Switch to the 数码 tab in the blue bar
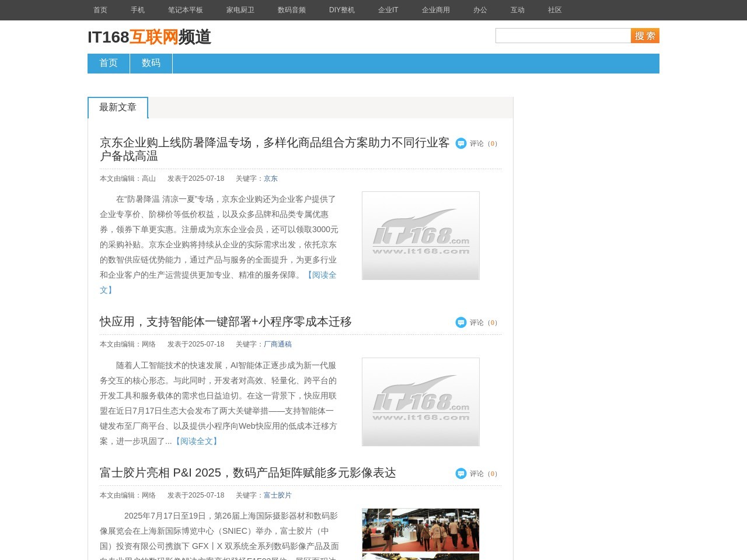 coord(151,63)
